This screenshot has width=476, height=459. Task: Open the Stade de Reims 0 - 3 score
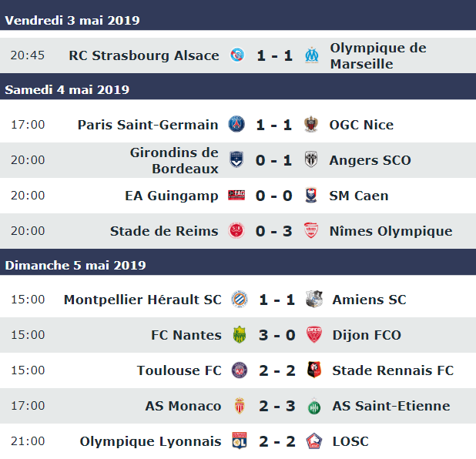(x=274, y=231)
